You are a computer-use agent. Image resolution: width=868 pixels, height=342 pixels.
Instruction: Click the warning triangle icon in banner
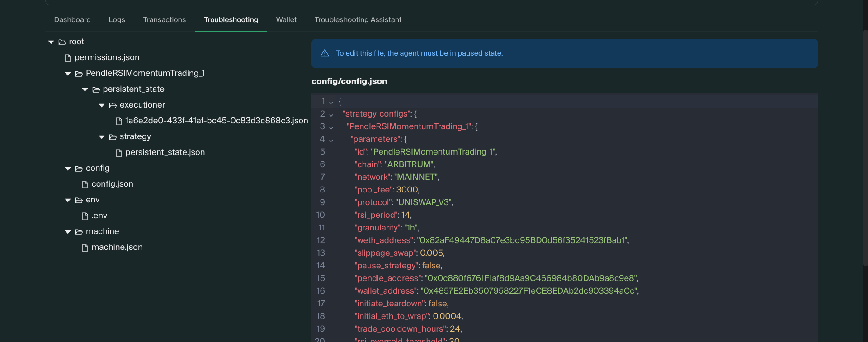tap(325, 53)
